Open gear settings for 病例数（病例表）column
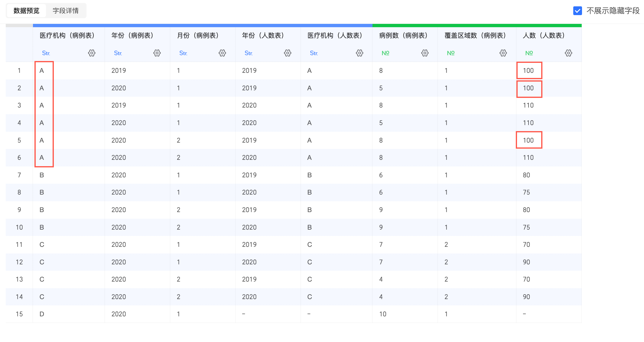Viewport: 644px width, 342px height. click(x=425, y=53)
